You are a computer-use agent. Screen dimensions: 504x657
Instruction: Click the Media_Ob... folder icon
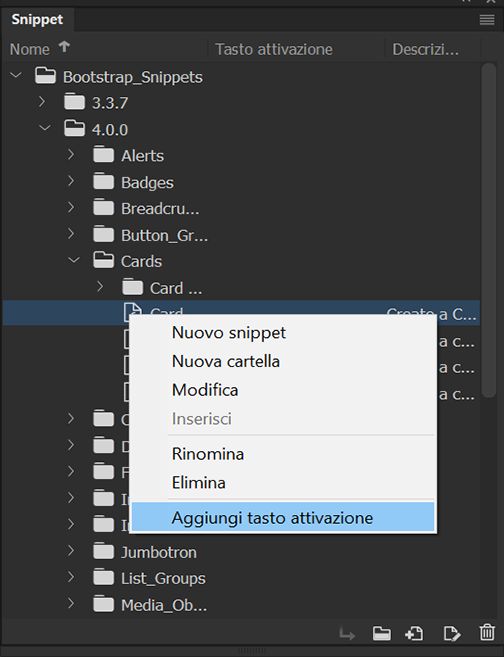(x=103, y=604)
